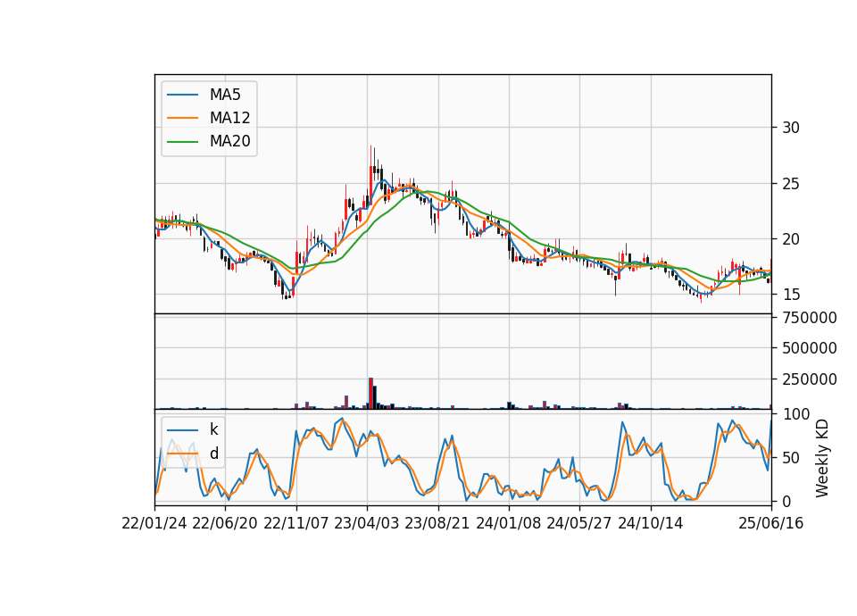Screen dimensions: 857x616
Task: Click the 24/05/27 date axis label
Action: (x=578, y=523)
